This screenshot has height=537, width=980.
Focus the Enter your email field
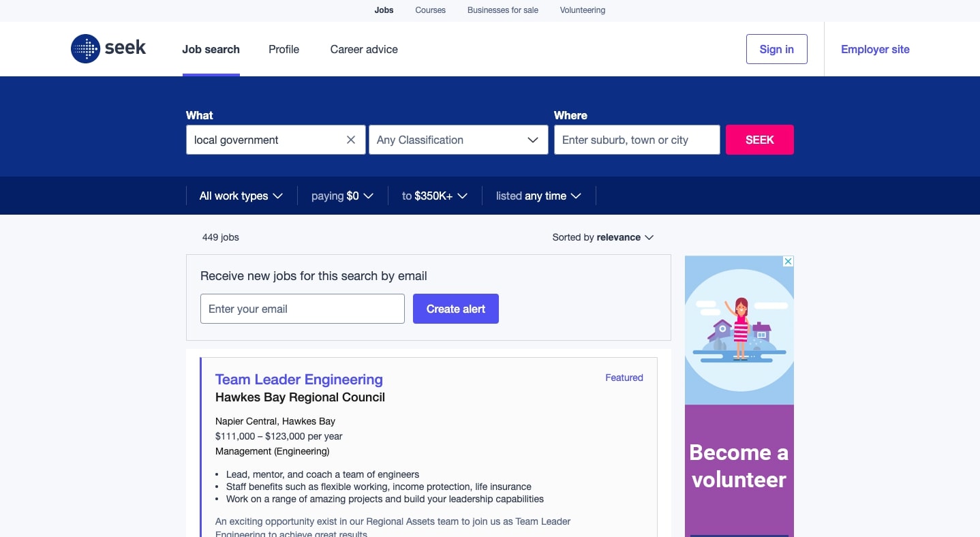(x=303, y=309)
